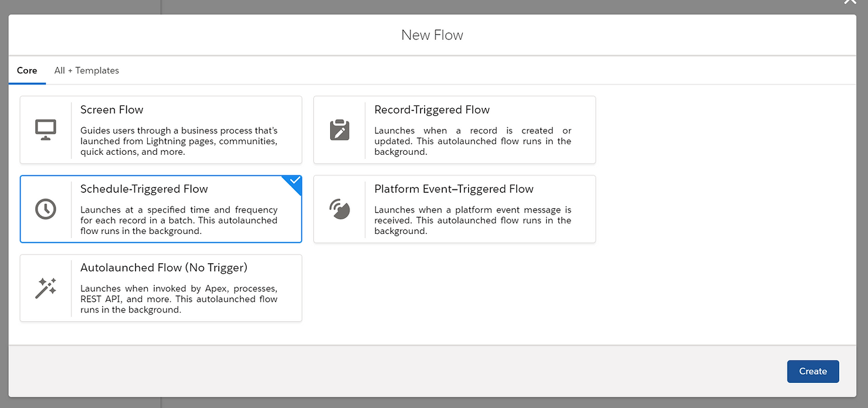Image resolution: width=868 pixels, height=408 pixels.
Task: Close the New Flow dialog
Action: (850, 3)
